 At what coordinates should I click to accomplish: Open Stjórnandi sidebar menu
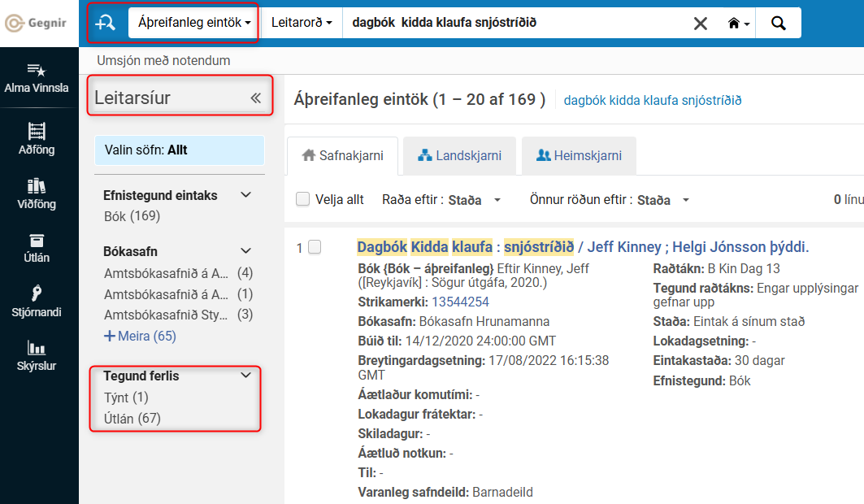pyautogui.click(x=37, y=302)
